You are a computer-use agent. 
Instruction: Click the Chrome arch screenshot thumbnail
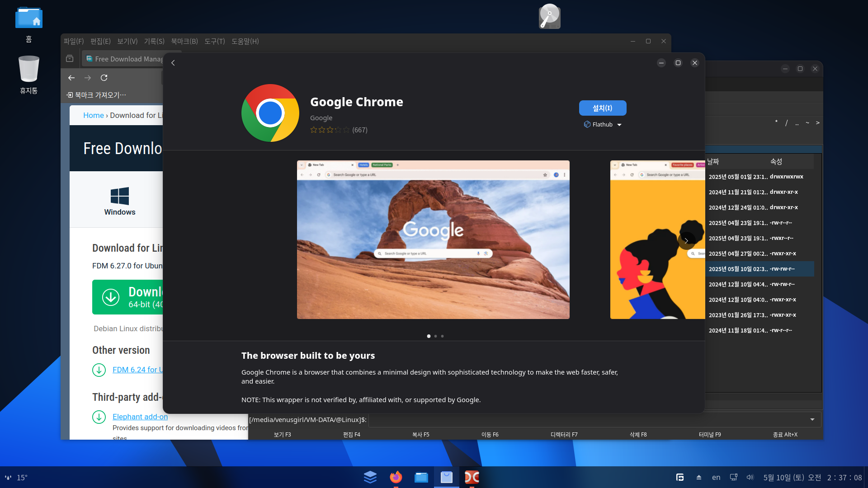(x=433, y=240)
